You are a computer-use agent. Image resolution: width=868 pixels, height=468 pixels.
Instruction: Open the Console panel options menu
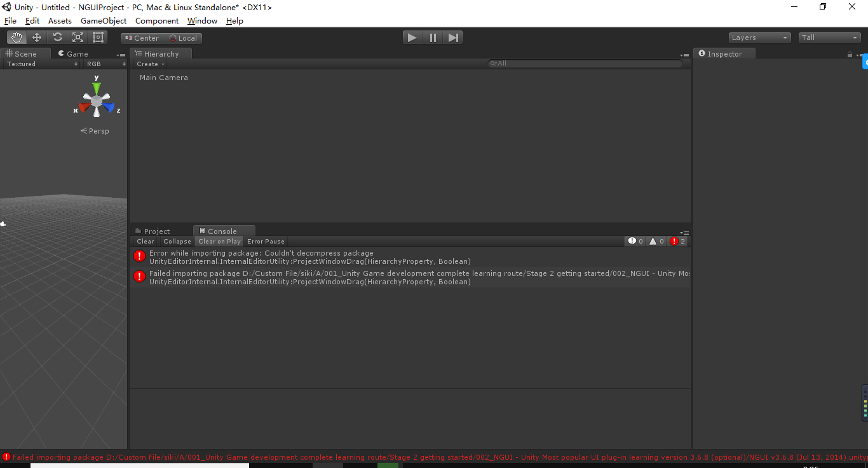pos(684,233)
